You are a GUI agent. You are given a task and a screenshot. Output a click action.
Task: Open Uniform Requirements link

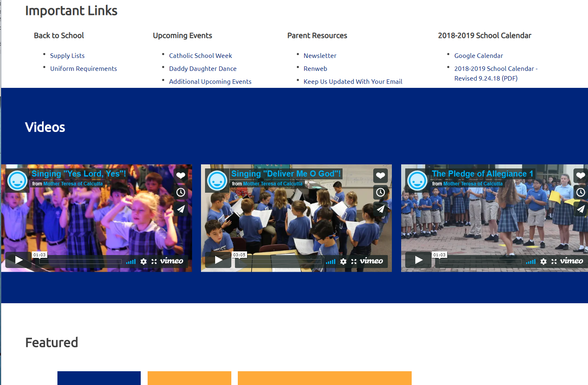[x=83, y=69]
